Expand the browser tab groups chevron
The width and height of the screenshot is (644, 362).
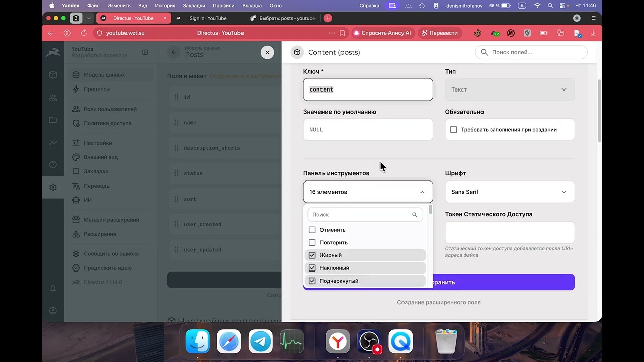(x=89, y=18)
